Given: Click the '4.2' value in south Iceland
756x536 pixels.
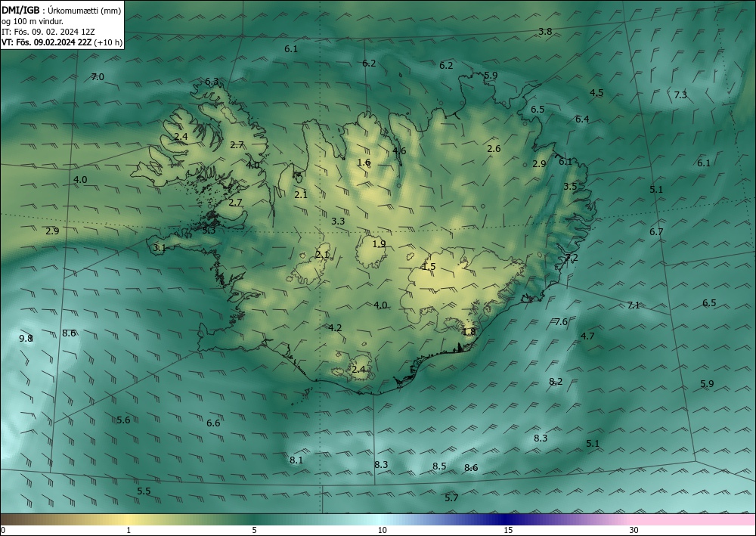Looking at the screenshot, I should pos(335,328).
